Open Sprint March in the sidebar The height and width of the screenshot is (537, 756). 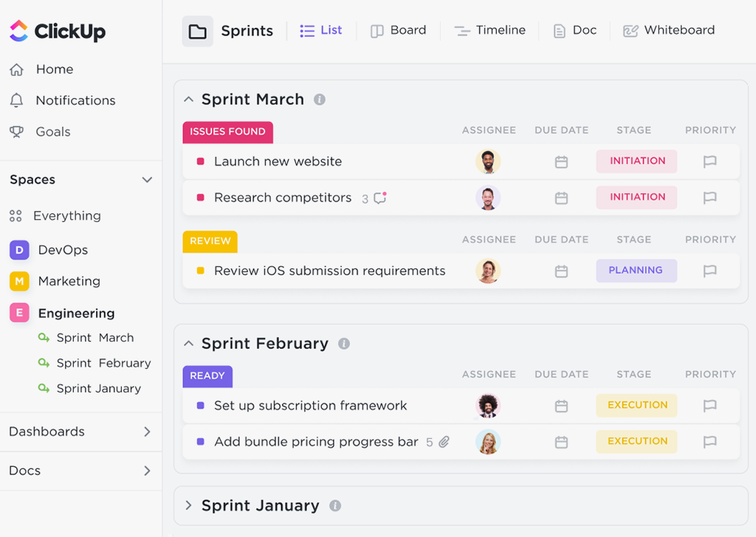[86, 338]
